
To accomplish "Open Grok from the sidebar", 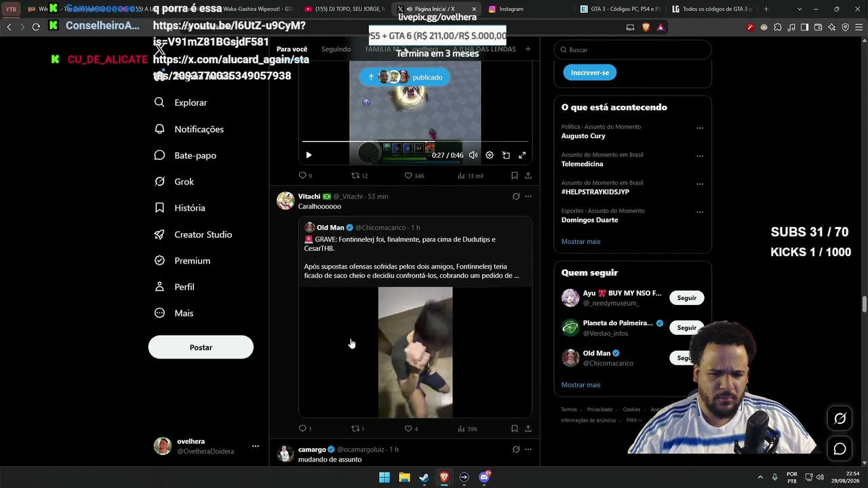I will [x=174, y=182].
